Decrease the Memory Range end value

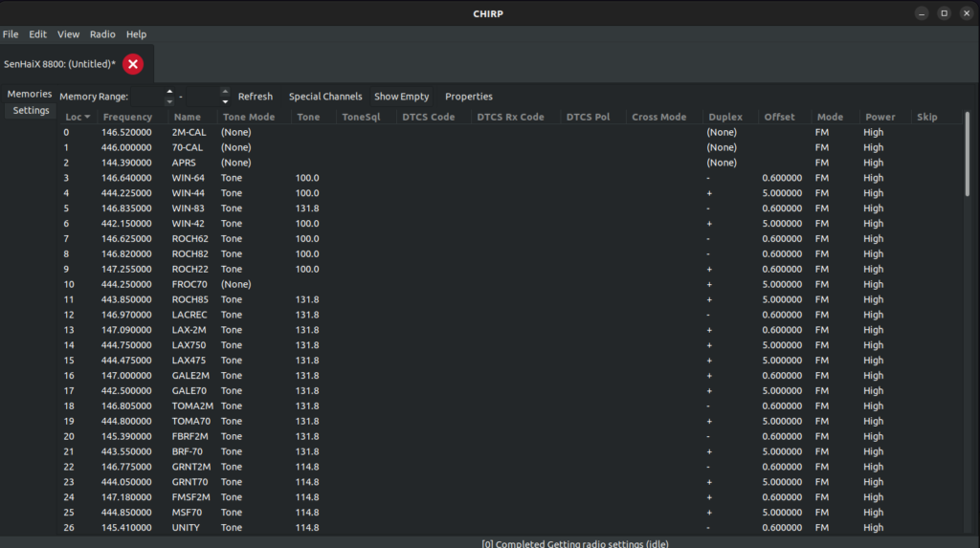(226, 101)
